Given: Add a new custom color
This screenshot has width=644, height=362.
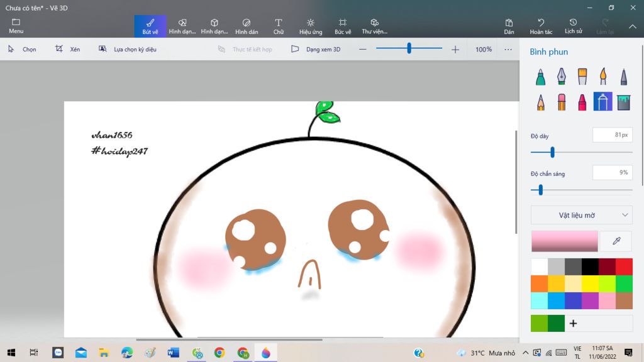Looking at the screenshot, I should [x=574, y=324].
